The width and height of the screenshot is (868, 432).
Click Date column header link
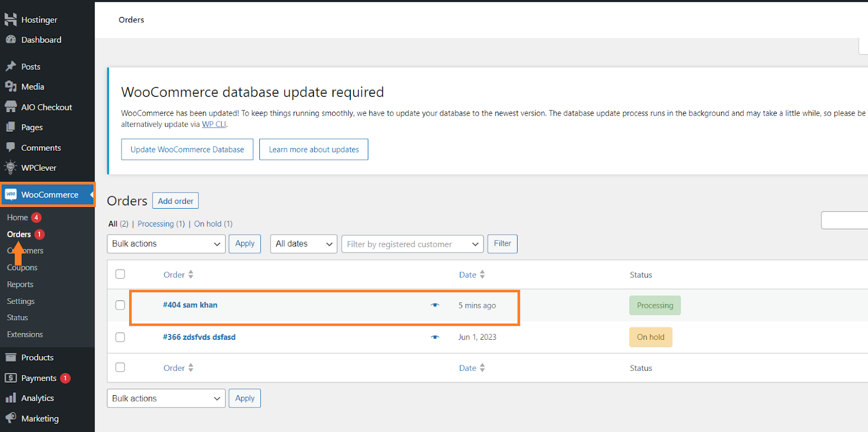tap(468, 275)
